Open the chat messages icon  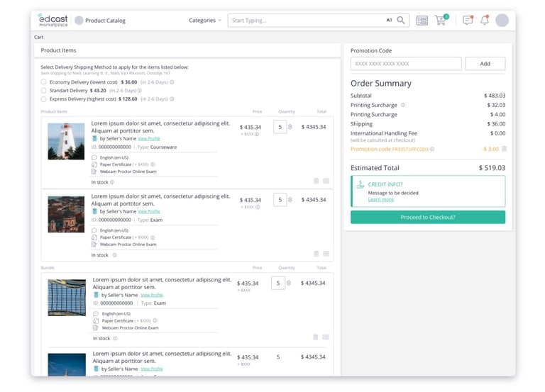pos(468,20)
